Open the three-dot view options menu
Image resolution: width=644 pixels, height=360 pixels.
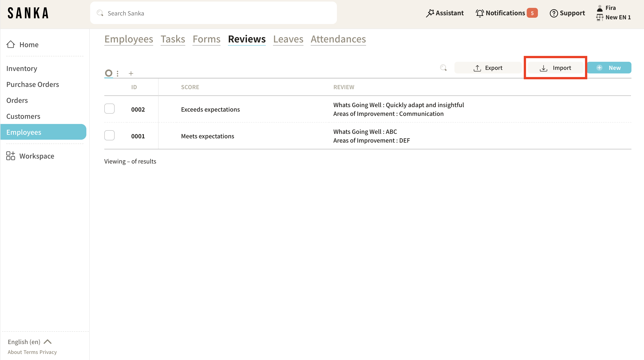[118, 73]
